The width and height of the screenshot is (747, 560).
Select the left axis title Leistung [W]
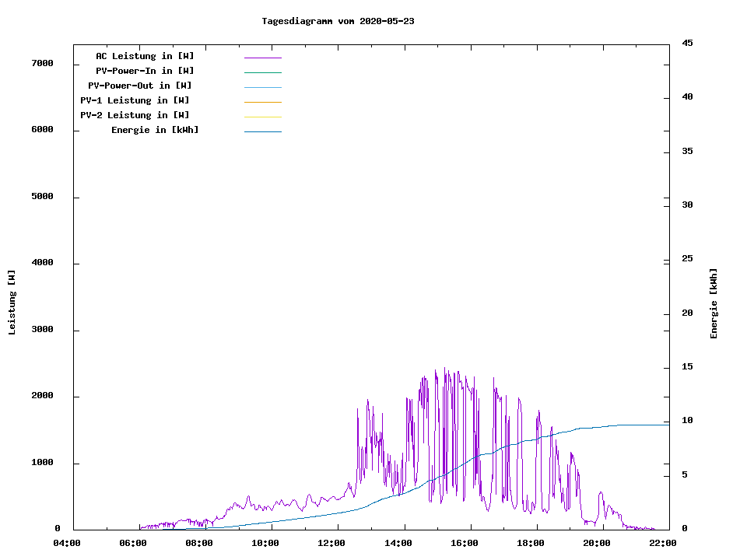click(x=12, y=303)
